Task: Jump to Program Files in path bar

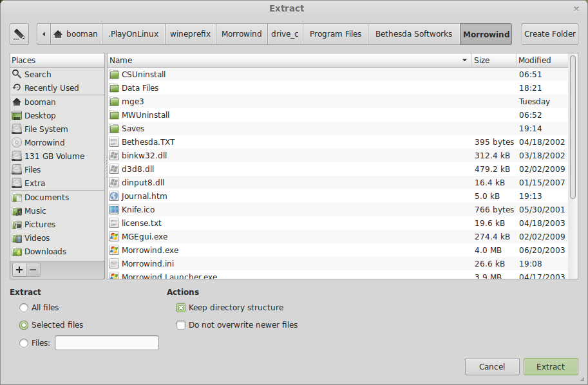Action: 336,34
